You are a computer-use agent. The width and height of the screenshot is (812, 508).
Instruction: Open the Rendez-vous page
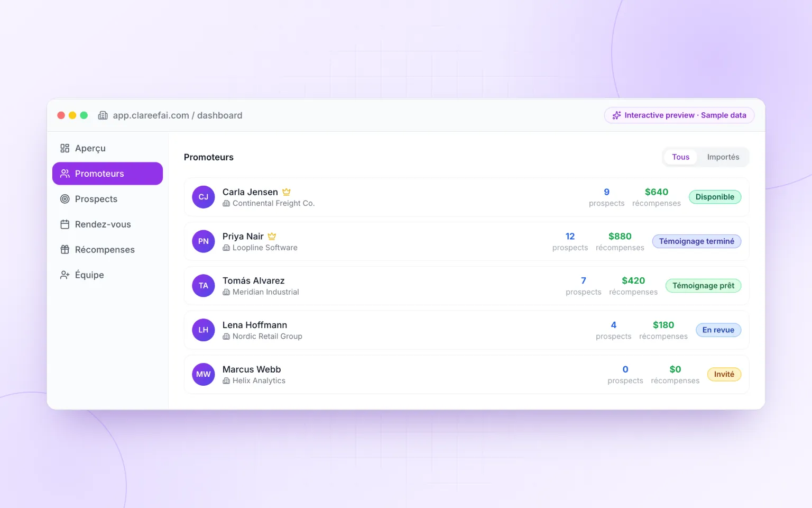pos(107,224)
